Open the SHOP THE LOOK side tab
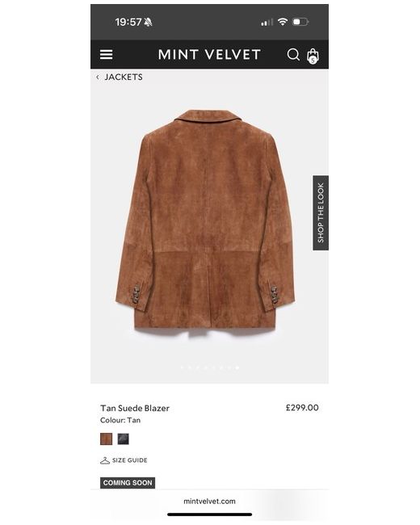This screenshot has width=420, height=525. click(x=321, y=212)
